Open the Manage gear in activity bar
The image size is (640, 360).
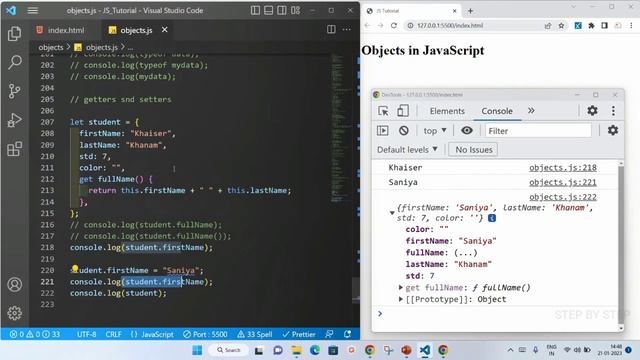coord(15,313)
